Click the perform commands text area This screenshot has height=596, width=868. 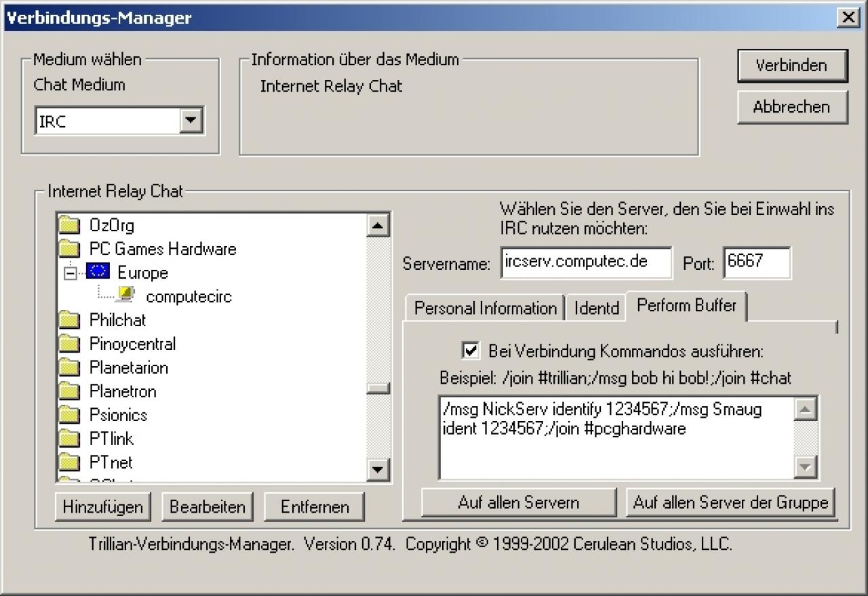click(616, 437)
